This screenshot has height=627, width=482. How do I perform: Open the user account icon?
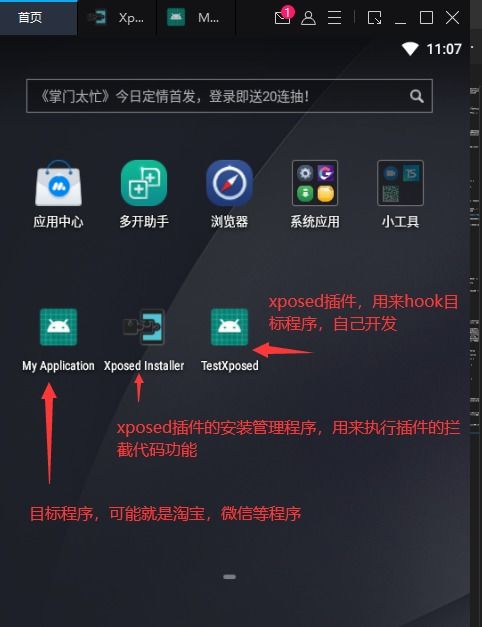click(x=308, y=18)
